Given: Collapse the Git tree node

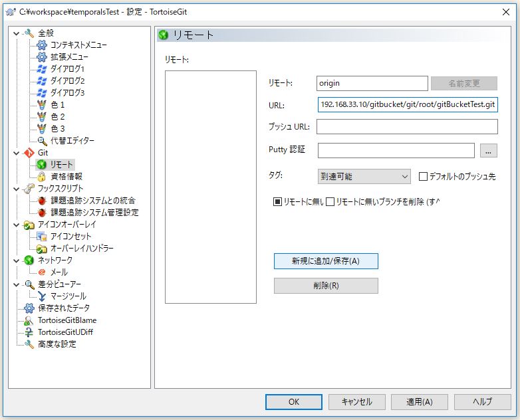Looking at the screenshot, I should tap(16, 153).
